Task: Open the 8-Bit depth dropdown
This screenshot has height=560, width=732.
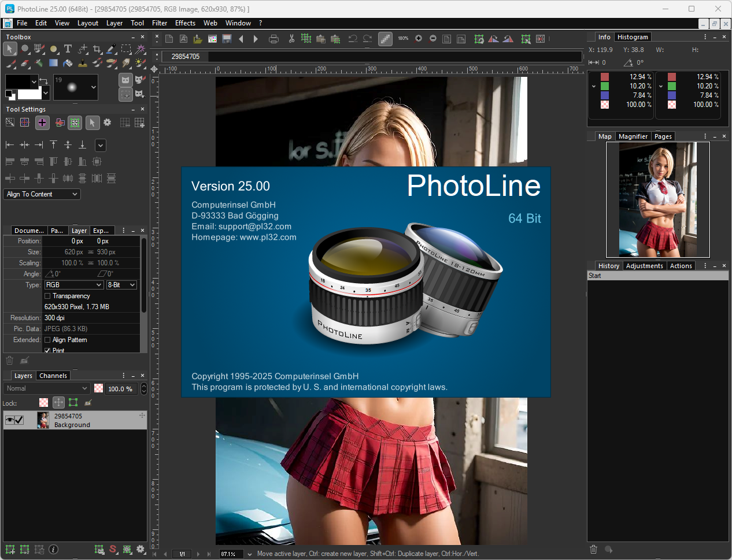Action: [121, 285]
